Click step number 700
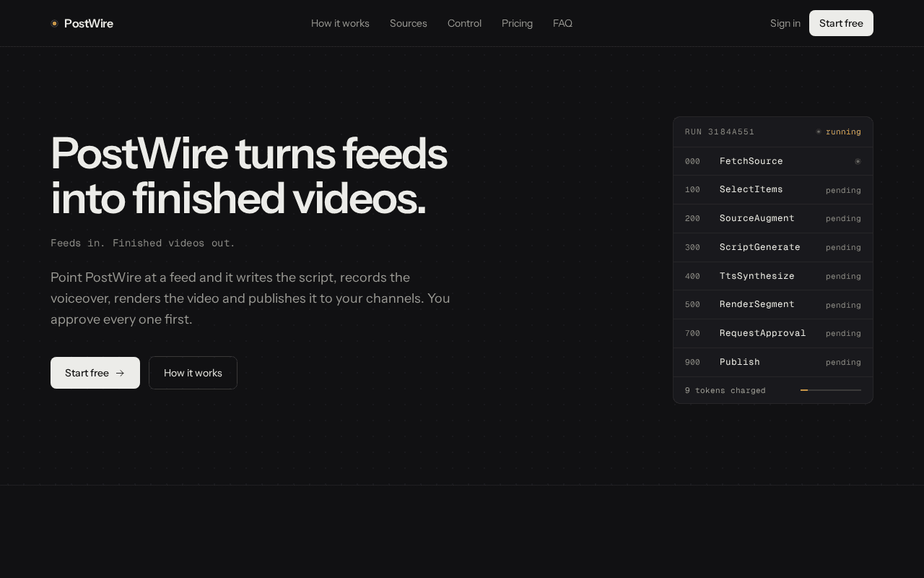Screen dimensions: 924x578 pos(692,333)
